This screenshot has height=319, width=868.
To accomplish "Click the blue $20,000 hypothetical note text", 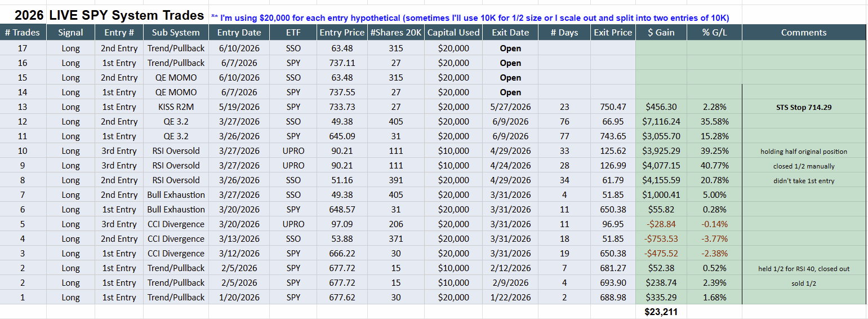I will pyautogui.click(x=470, y=18).
